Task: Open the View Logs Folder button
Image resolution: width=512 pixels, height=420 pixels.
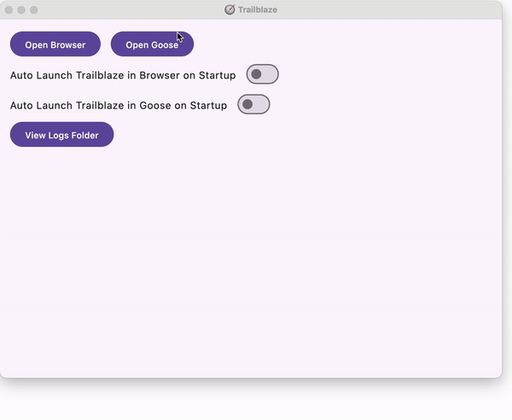Action: [x=61, y=135]
